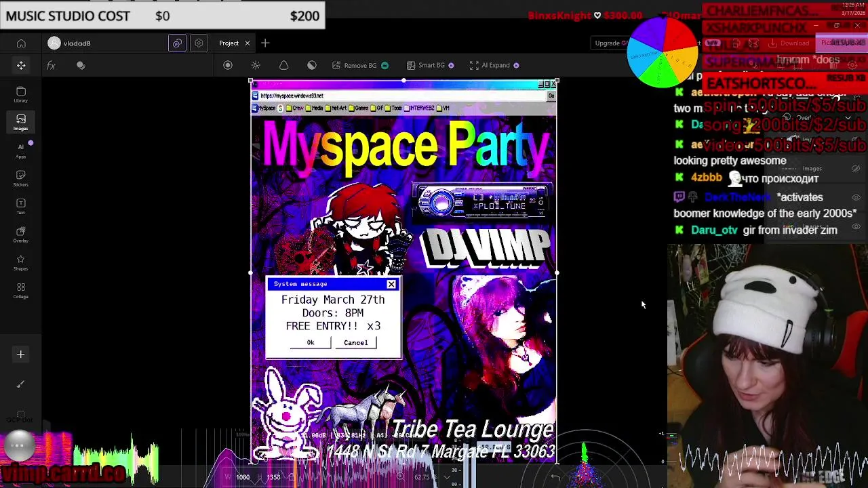
Task: Close the Project tab
Action: [248, 43]
